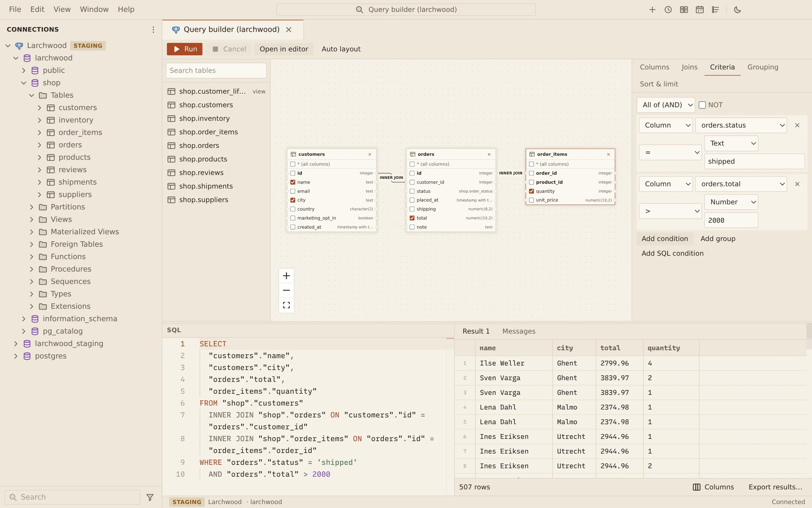This screenshot has width=812, height=508.
Task: Open the equals operator dropdown
Action: [670, 152]
